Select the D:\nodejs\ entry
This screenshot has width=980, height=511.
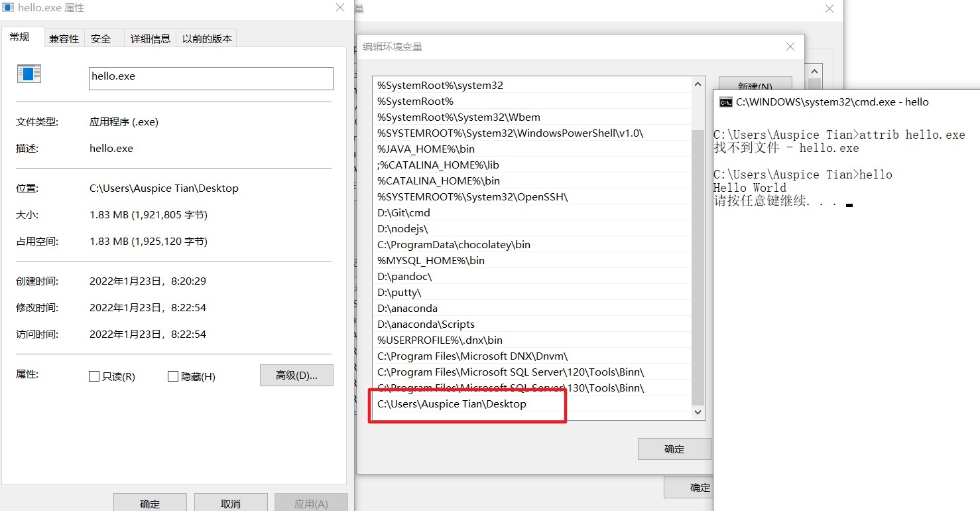[531, 228]
